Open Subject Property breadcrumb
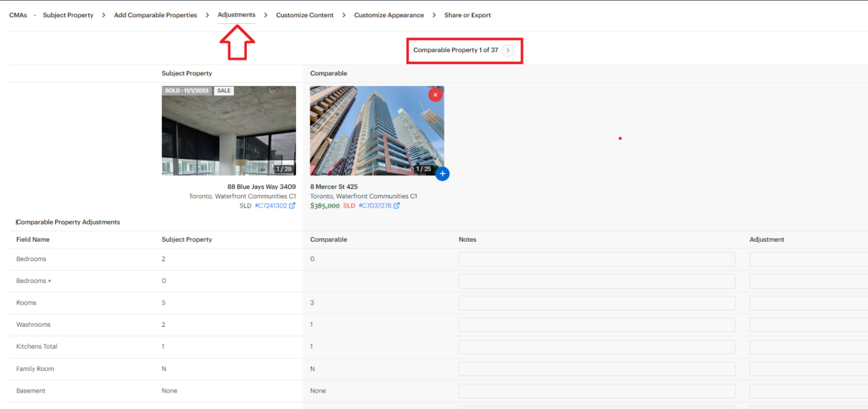The height and width of the screenshot is (409, 868). (68, 15)
